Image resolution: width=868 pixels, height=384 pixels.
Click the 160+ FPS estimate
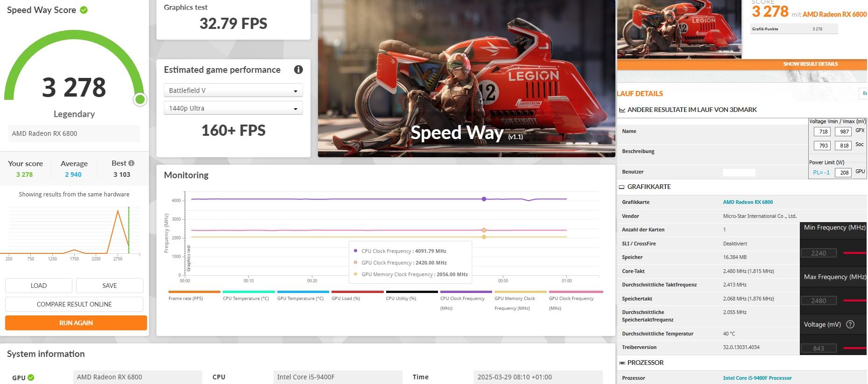pyautogui.click(x=233, y=130)
